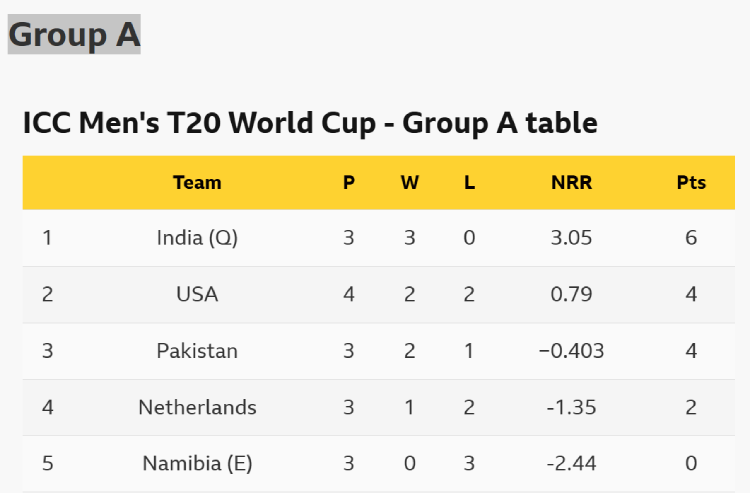Image resolution: width=750 pixels, height=493 pixels.
Task: Click India's net run rate 3.05
Action: tap(571, 238)
